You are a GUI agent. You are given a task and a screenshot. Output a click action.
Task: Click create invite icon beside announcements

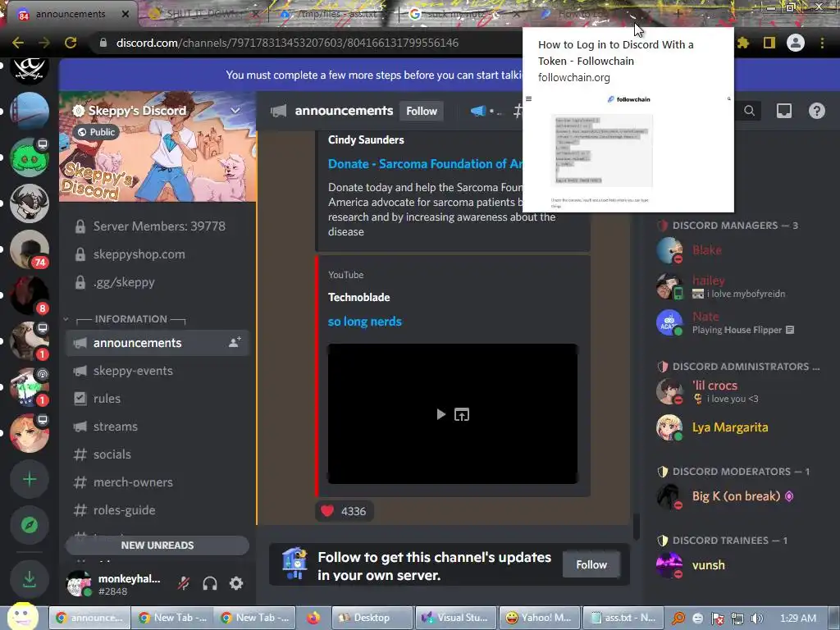[235, 342]
